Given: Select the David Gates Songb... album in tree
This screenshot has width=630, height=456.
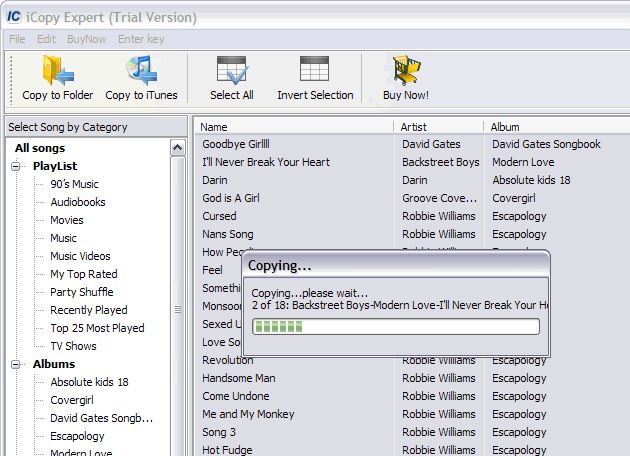Looking at the screenshot, I should click(102, 418).
